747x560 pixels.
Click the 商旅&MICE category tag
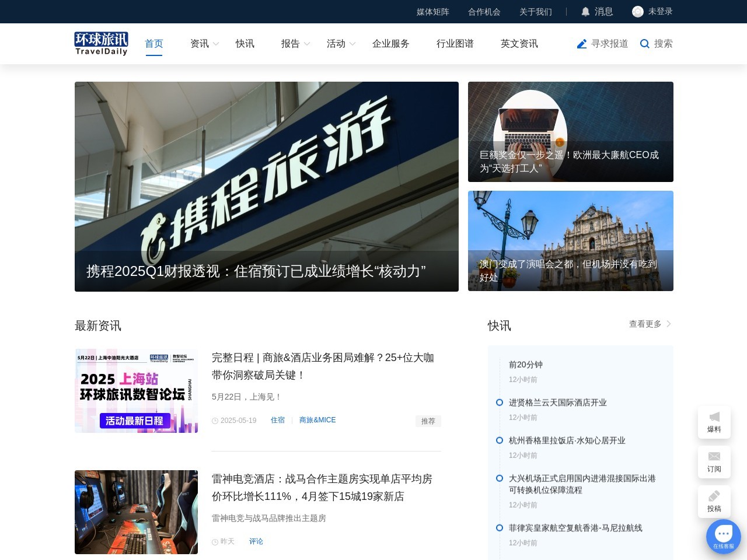[317, 420]
